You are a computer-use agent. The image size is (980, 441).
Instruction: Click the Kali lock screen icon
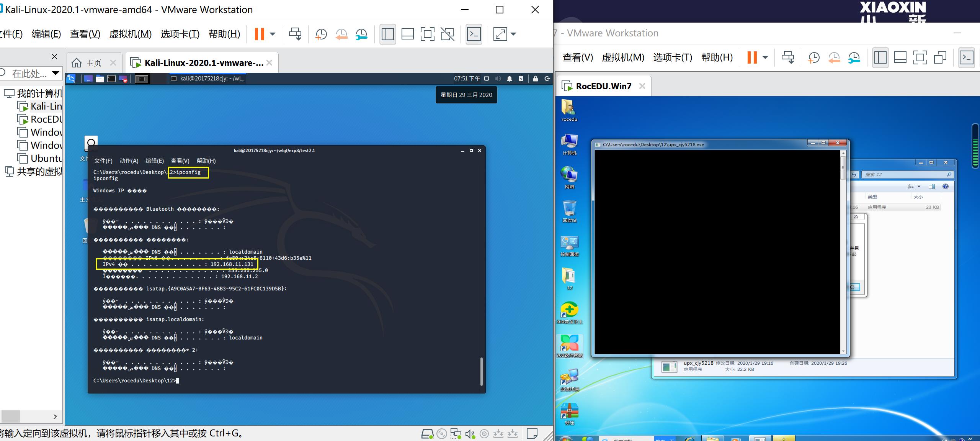pos(536,79)
